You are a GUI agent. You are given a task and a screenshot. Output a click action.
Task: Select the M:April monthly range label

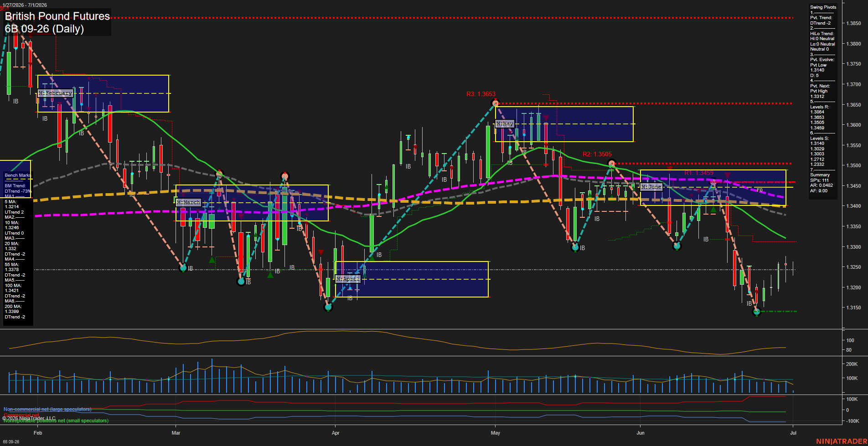point(348,279)
